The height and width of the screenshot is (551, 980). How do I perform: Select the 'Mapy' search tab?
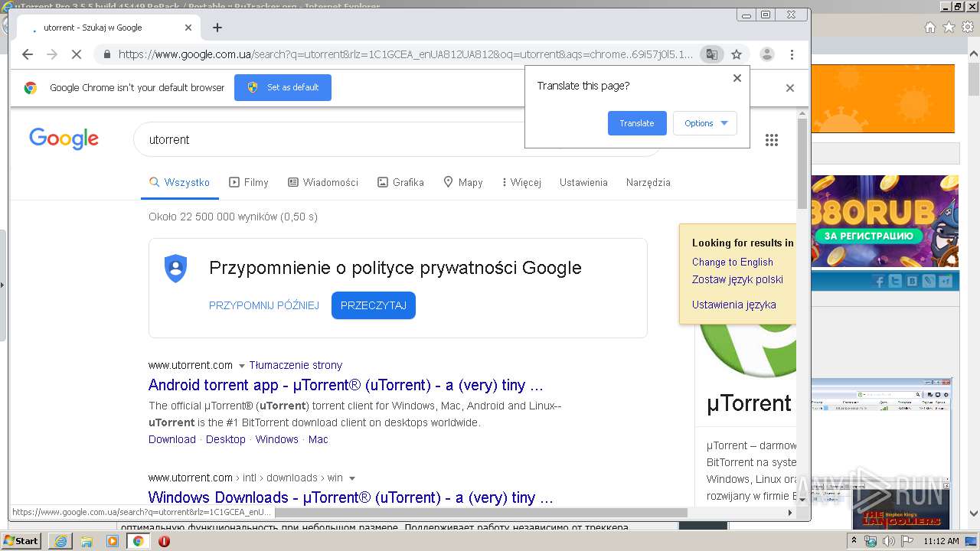(463, 182)
